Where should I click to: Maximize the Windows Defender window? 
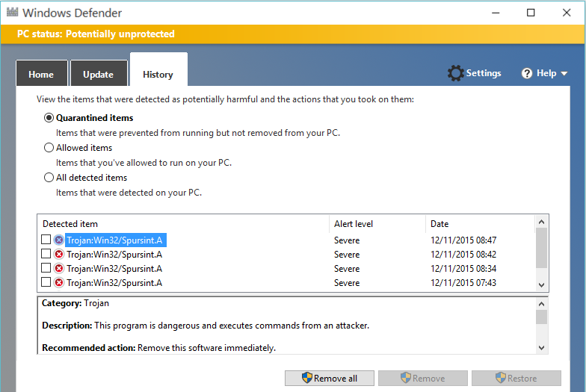click(x=531, y=13)
